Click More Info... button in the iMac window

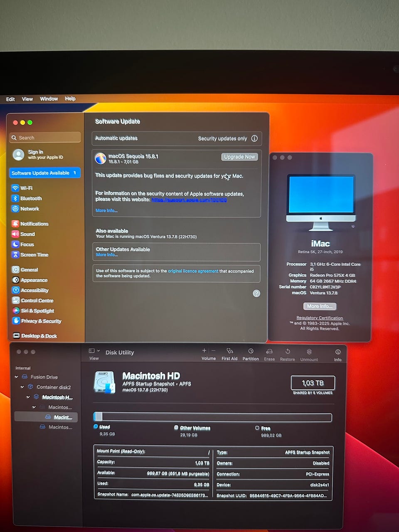320,306
